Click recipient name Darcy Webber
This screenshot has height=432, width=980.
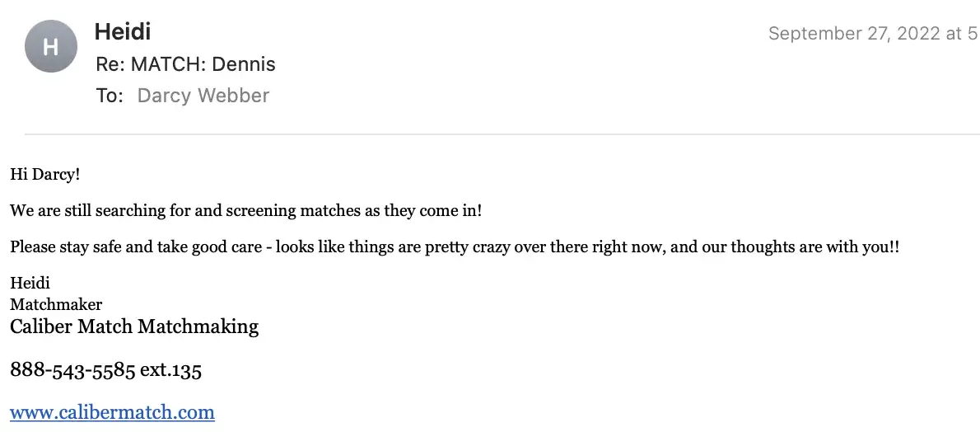(x=203, y=96)
